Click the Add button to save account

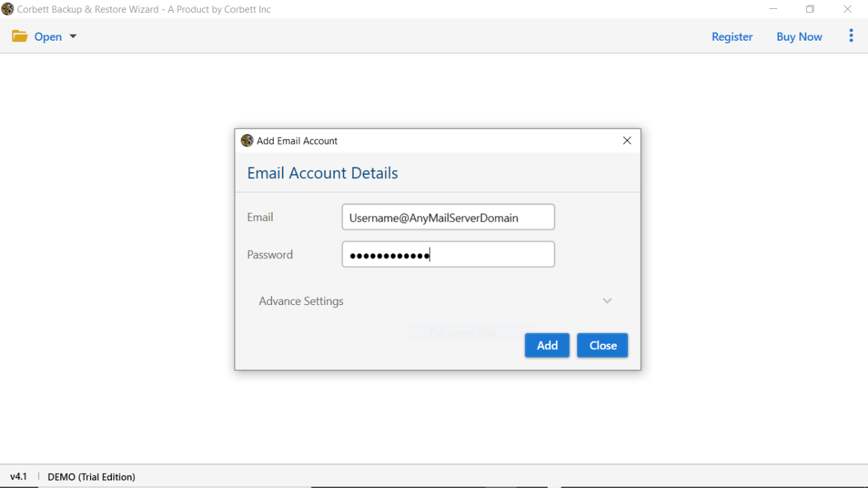[547, 345]
